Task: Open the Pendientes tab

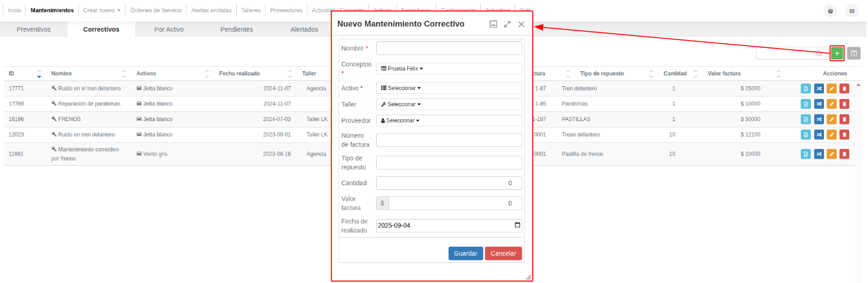Action: (236, 29)
